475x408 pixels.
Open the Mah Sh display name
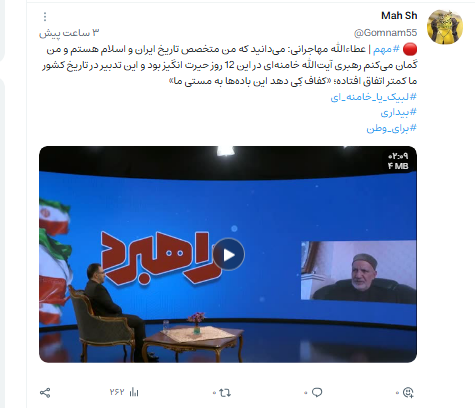[399, 15]
